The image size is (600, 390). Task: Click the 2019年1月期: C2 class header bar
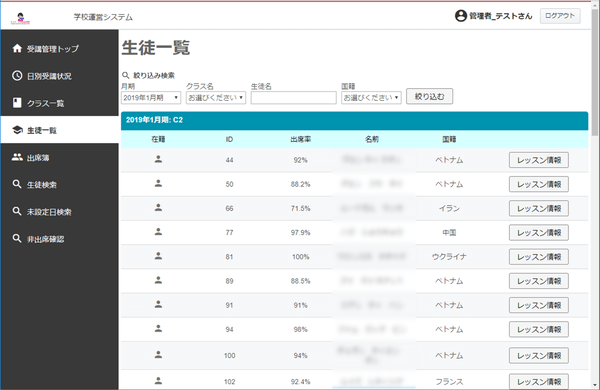354,120
